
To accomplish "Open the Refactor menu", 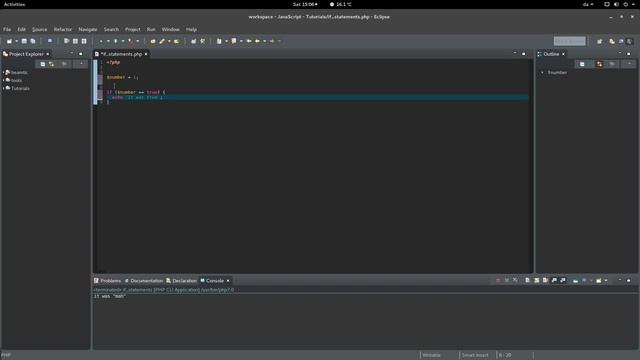I will 63,29.
